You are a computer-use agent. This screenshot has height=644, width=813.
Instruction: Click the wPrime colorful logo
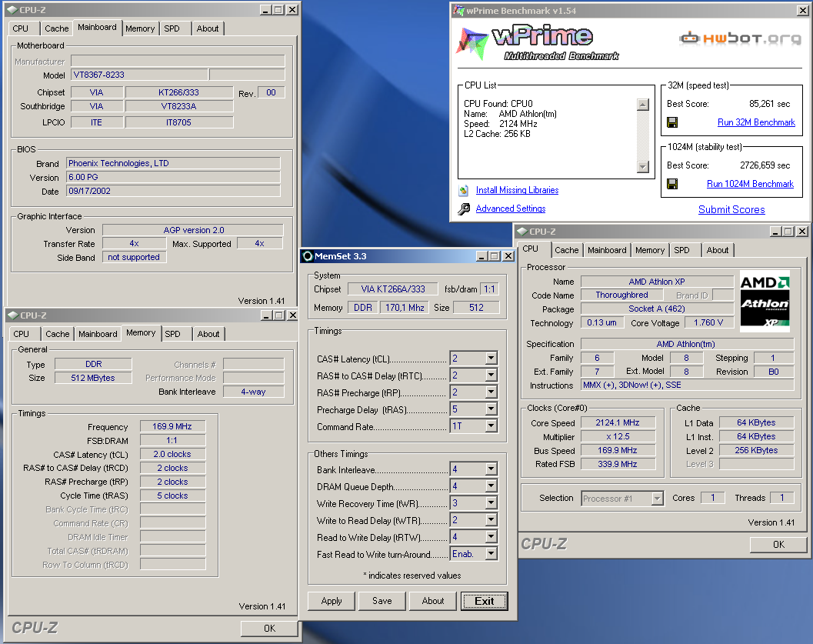[x=472, y=43]
